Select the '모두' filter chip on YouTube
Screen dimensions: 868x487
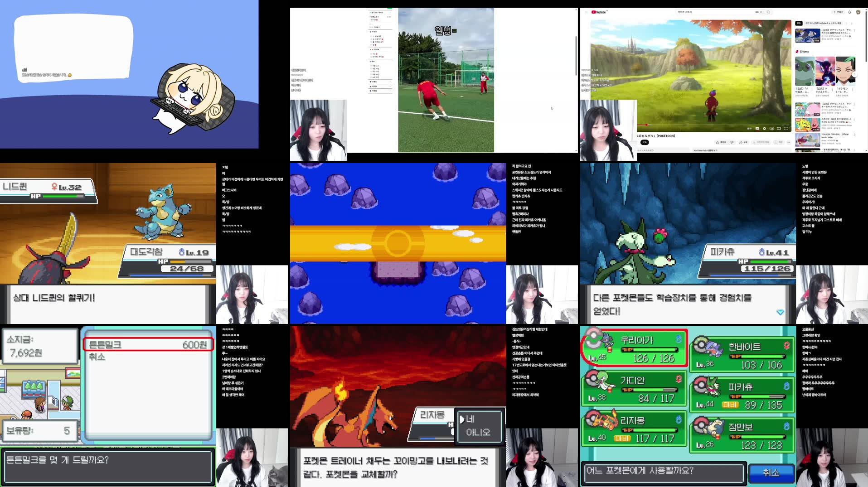pyautogui.click(x=799, y=23)
